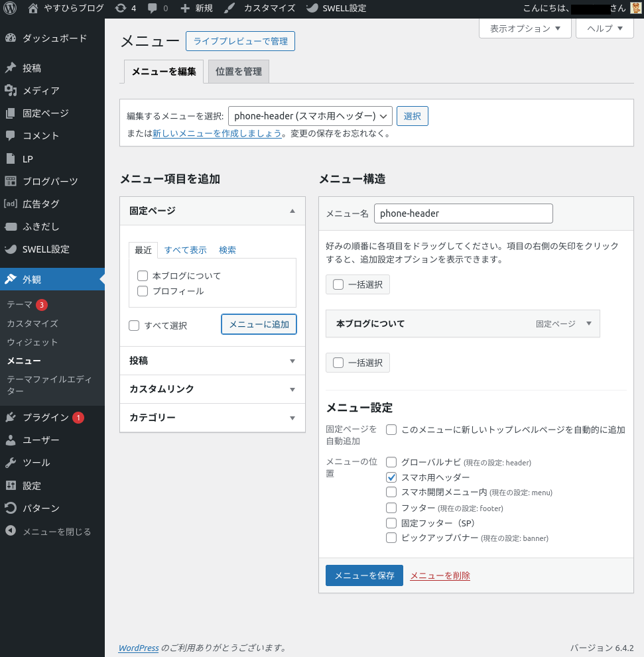Click the 投稿 pushpin icon in sidebar
Viewport: 644px width, 657px height.
click(11, 68)
